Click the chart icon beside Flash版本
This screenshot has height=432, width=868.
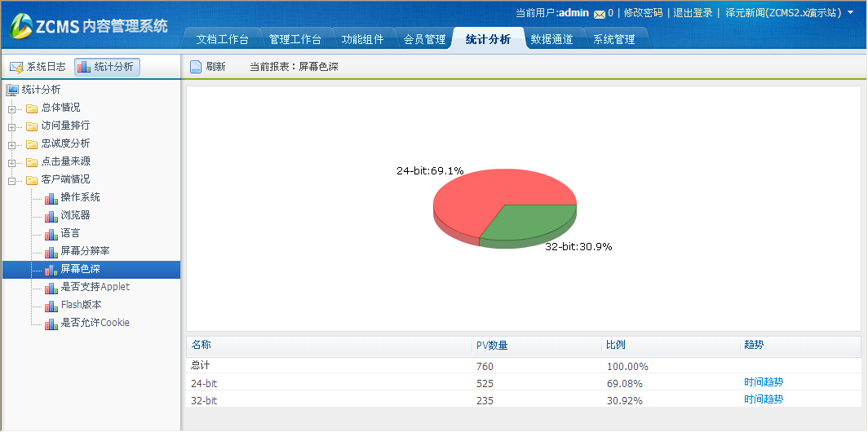click(x=51, y=306)
